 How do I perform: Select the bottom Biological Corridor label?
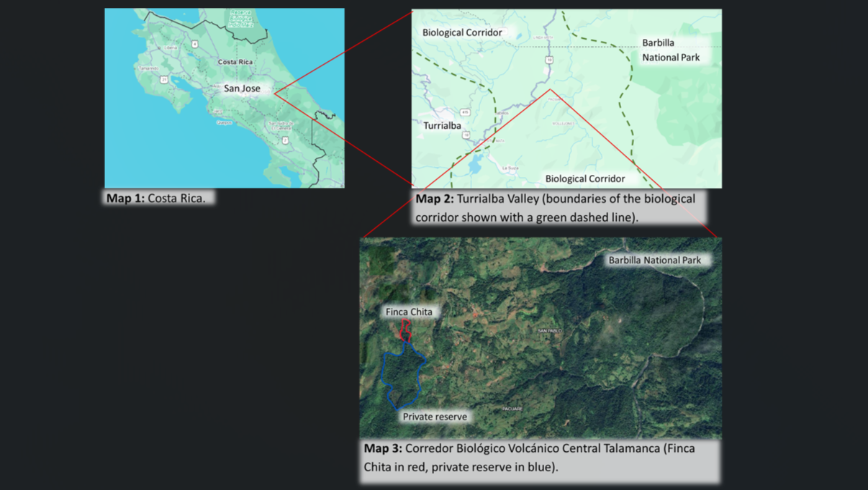tap(584, 178)
